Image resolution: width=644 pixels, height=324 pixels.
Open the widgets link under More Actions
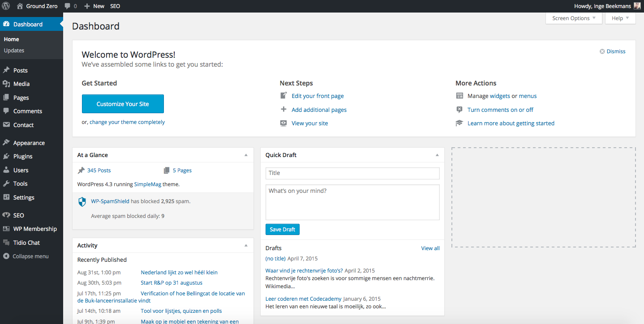500,96
